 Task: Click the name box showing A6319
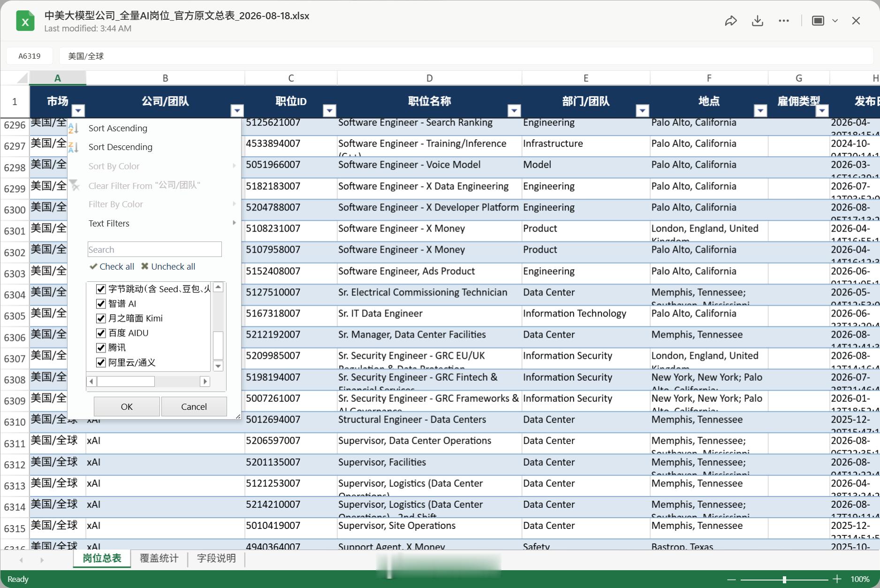[x=29, y=56]
